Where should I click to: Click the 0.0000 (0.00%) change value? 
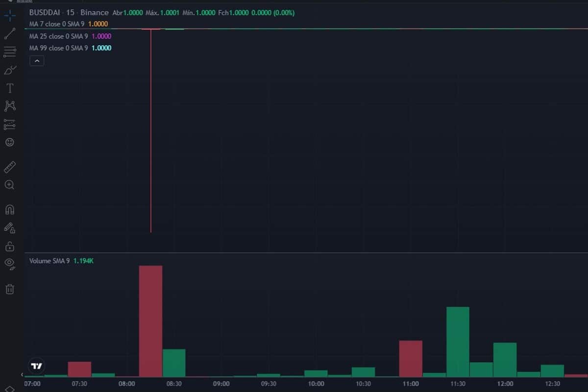click(273, 12)
